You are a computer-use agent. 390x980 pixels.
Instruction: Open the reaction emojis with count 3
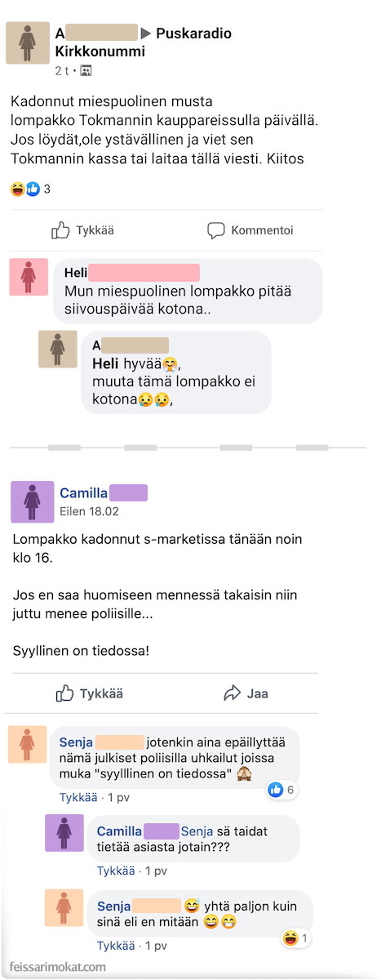point(31,189)
